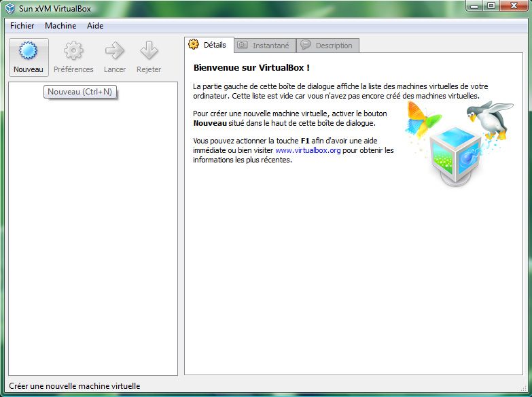Click the VirtualBox cube icon in title bar

pyautogui.click(x=10, y=8)
